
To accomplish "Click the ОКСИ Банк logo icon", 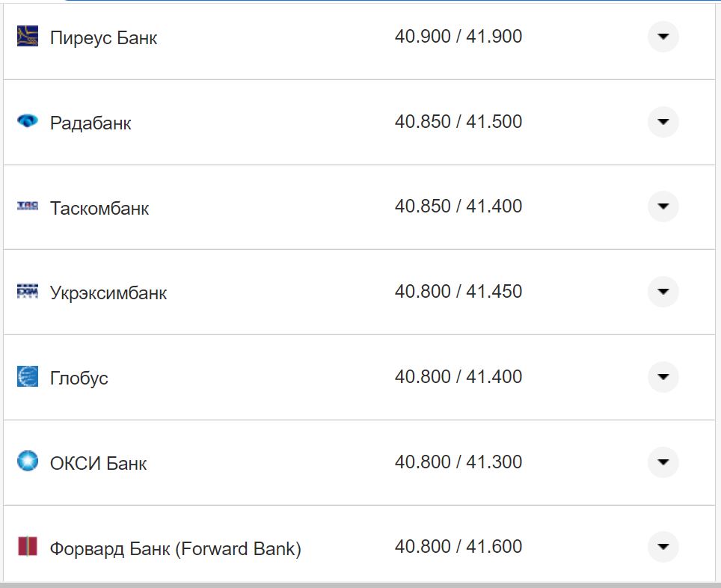I will click(28, 461).
